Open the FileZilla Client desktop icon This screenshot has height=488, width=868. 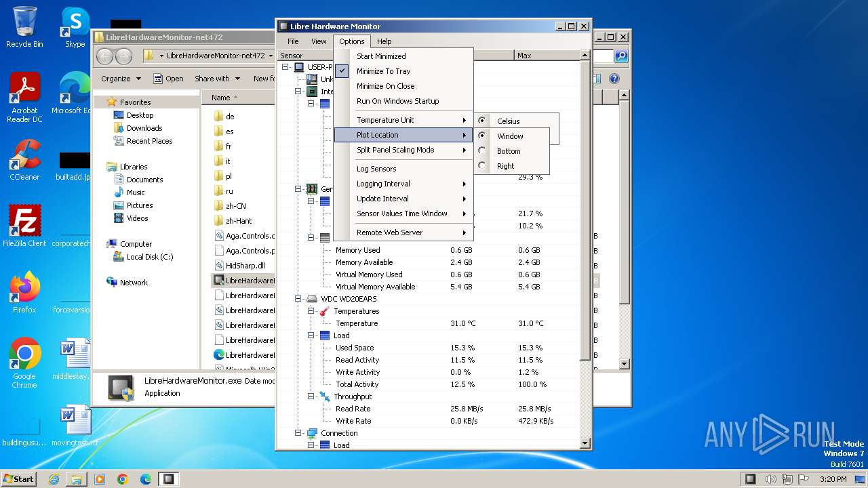[x=24, y=226]
